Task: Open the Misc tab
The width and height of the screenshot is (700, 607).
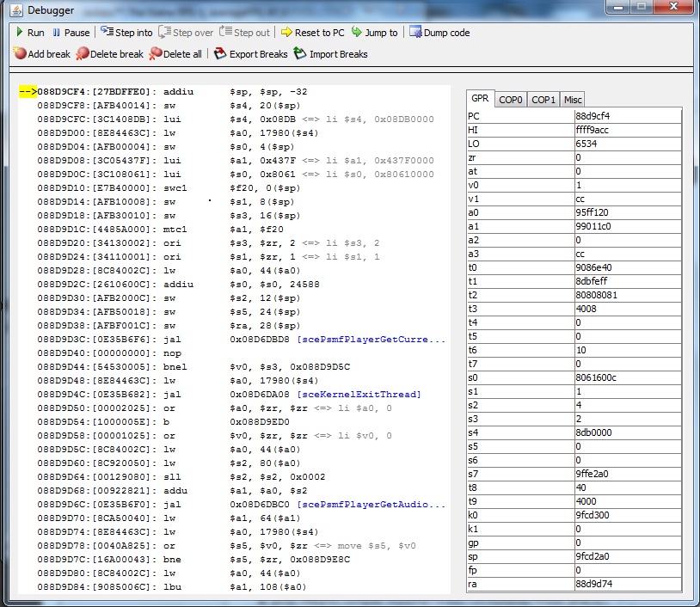Action: click(x=573, y=100)
